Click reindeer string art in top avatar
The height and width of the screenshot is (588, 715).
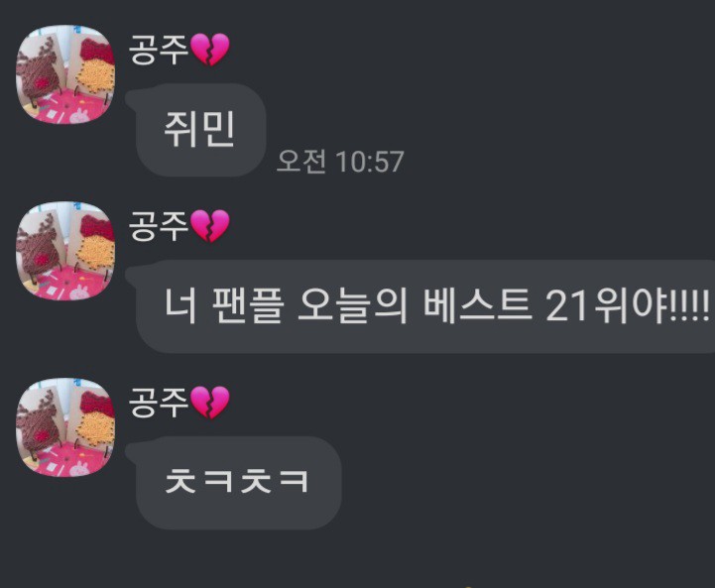(39, 70)
